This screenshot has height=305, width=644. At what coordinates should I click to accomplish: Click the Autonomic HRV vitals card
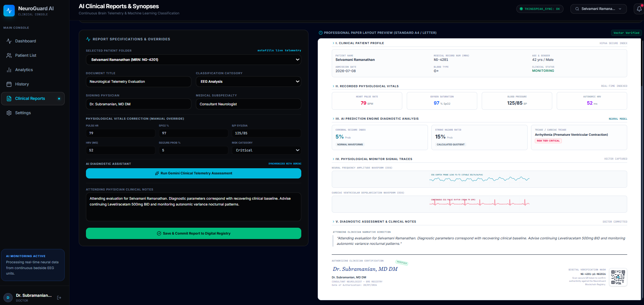(x=592, y=101)
